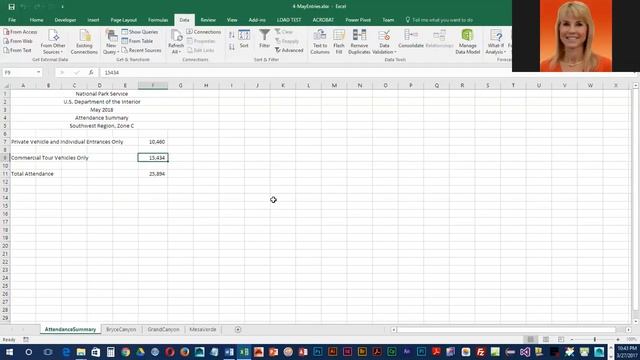Click the zoom slider handle
The width and height of the screenshot is (640, 360).
tap(595, 339)
